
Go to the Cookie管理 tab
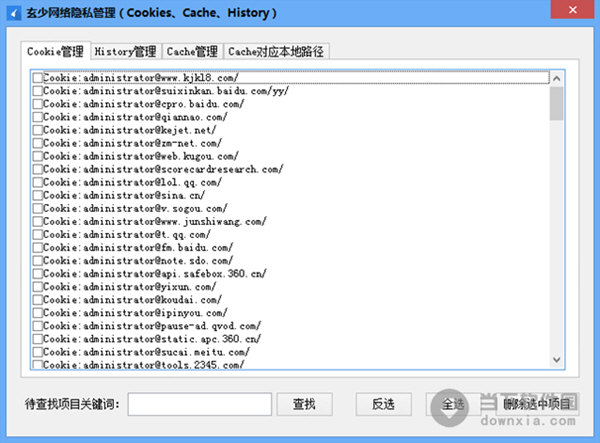point(55,51)
